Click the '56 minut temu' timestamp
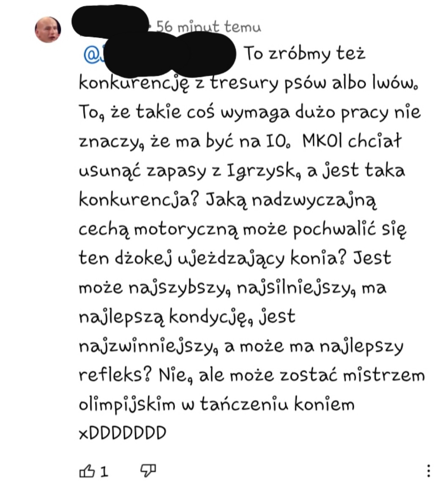Viewport: 448px width, 498px height. [209, 27]
